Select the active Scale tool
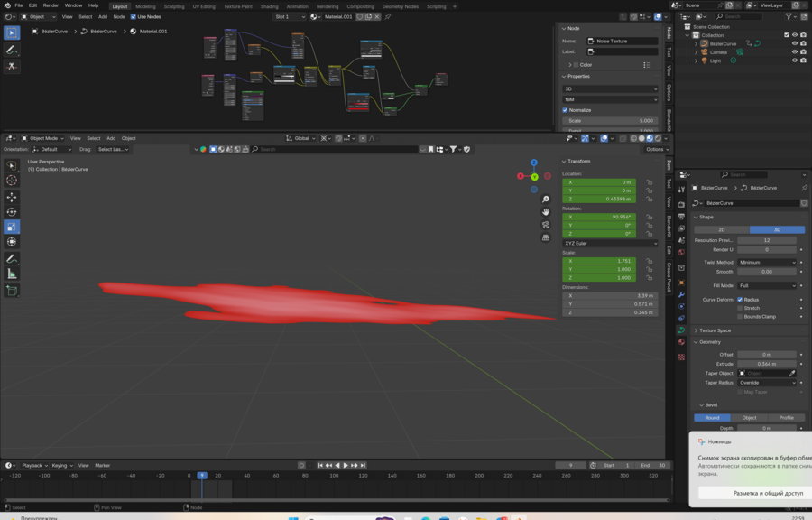This screenshot has width=812, height=520. (12, 227)
